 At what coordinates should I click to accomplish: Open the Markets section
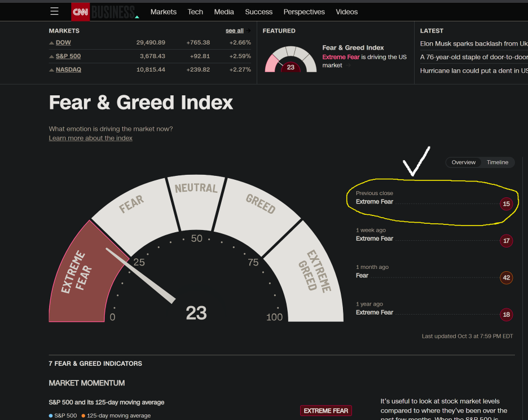[164, 12]
